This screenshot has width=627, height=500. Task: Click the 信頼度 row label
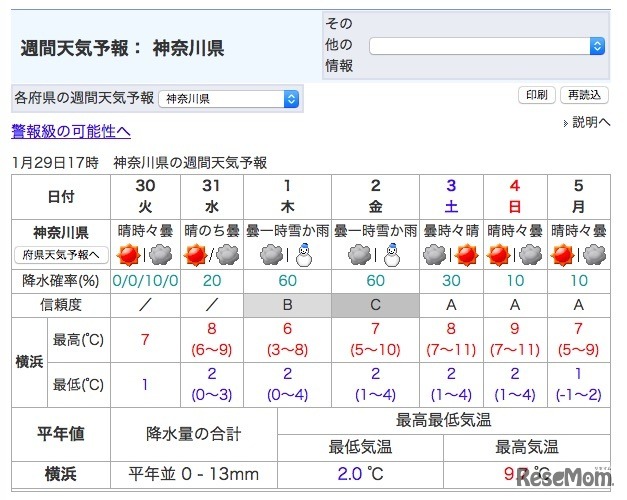tap(61, 305)
